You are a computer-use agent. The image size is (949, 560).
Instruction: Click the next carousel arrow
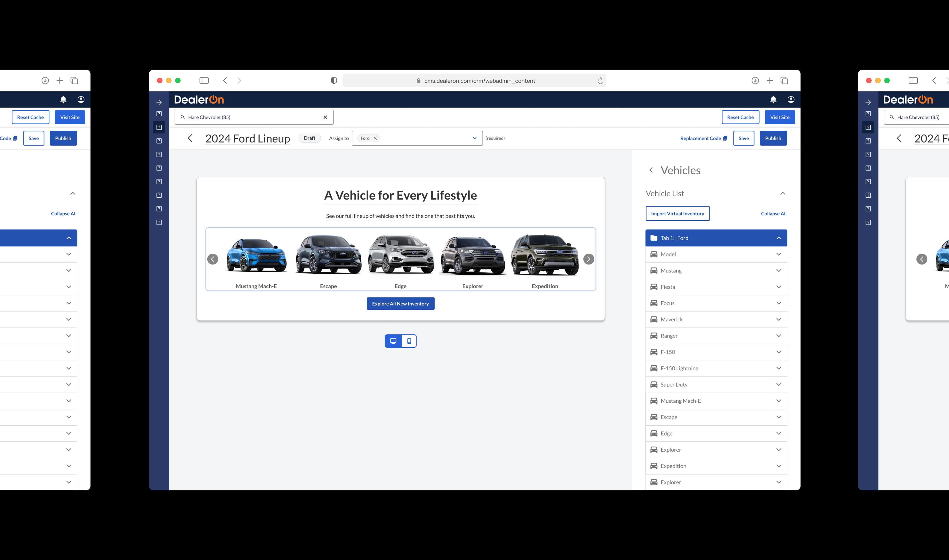coord(588,259)
